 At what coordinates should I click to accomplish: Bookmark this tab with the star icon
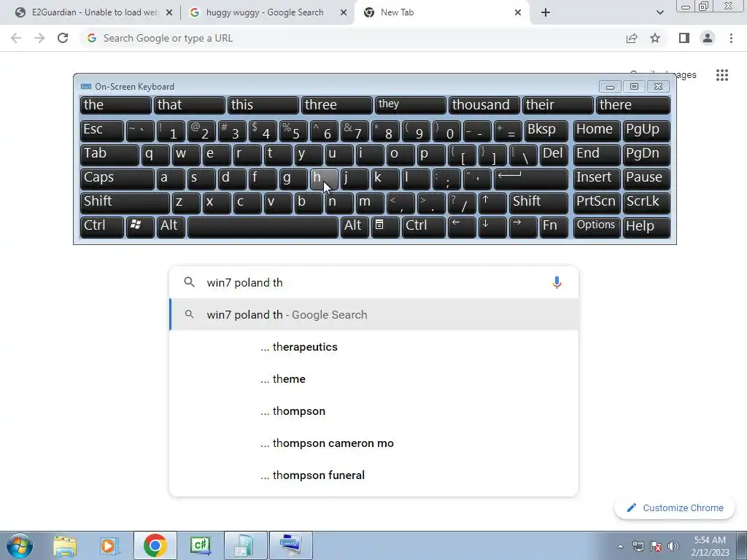point(655,38)
